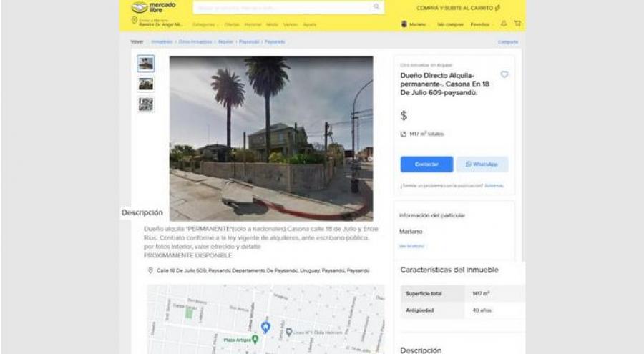Click the WhatsApp contact button
The height and width of the screenshot is (354, 644).
click(x=482, y=164)
